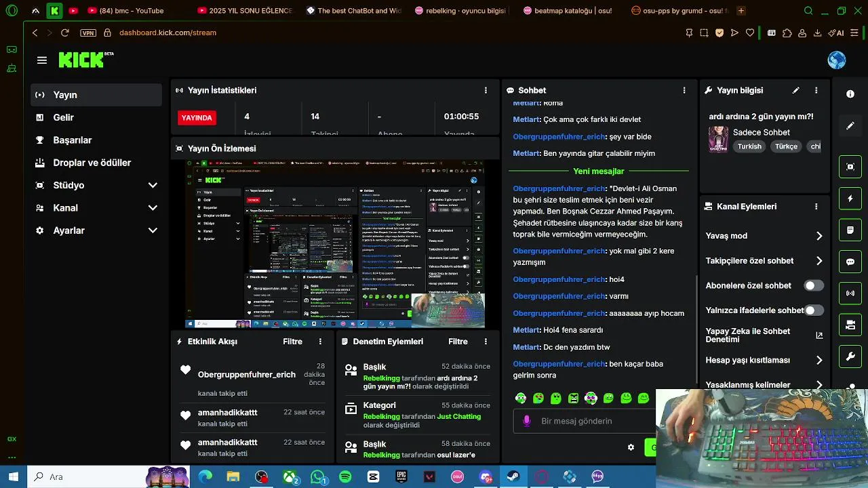Open Etkinlik Akışı Filtre
The height and width of the screenshot is (488, 868).
[x=292, y=342]
